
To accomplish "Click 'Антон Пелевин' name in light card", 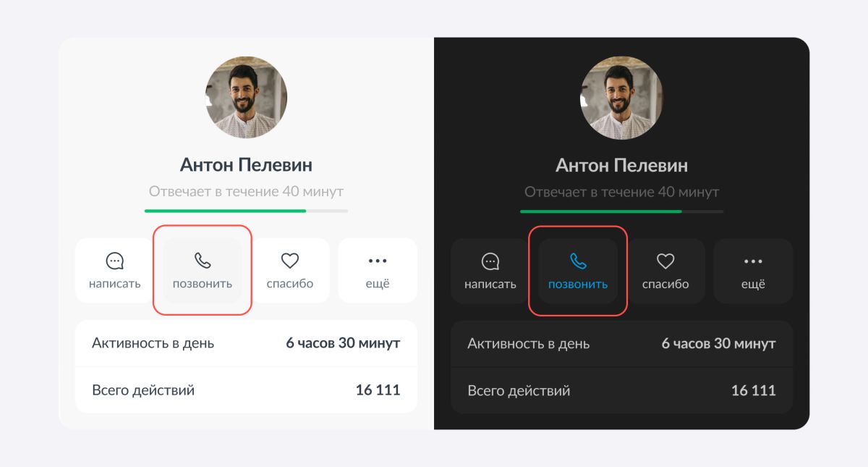I will [x=246, y=165].
